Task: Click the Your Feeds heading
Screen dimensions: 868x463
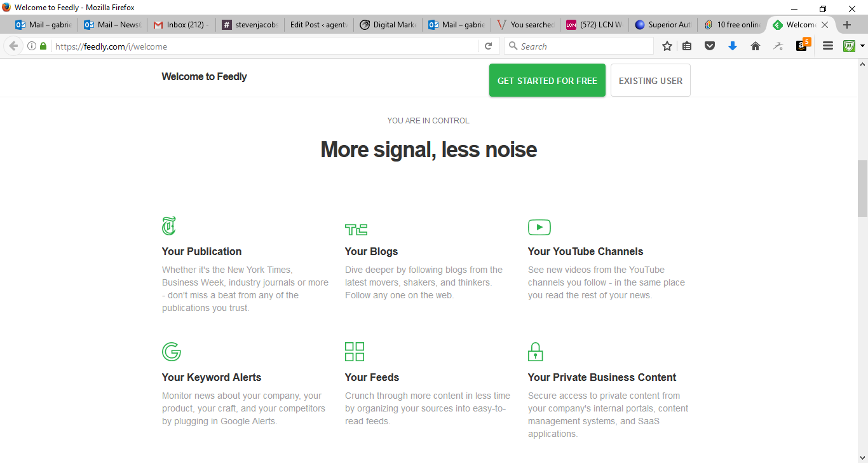Action: (x=372, y=377)
